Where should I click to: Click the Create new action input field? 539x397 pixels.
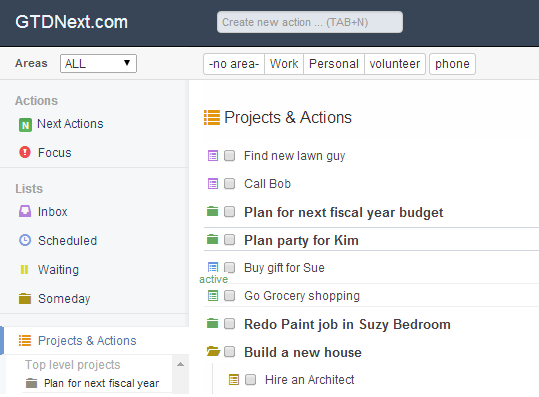310,22
